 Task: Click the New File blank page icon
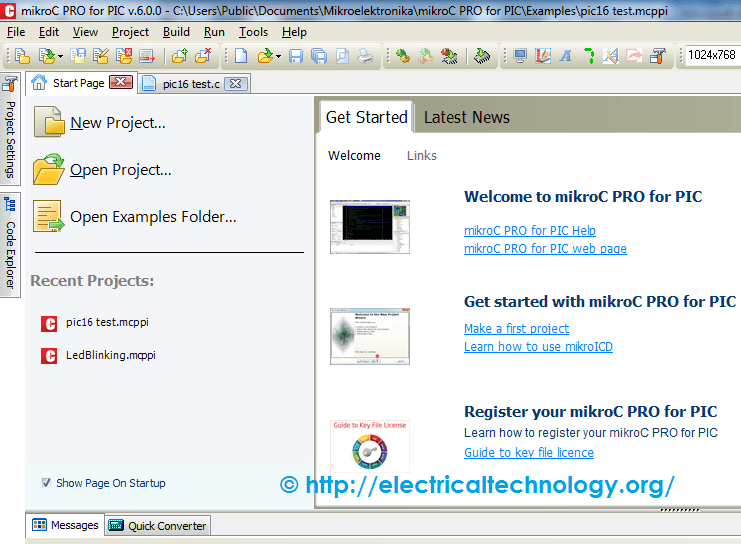[x=241, y=56]
